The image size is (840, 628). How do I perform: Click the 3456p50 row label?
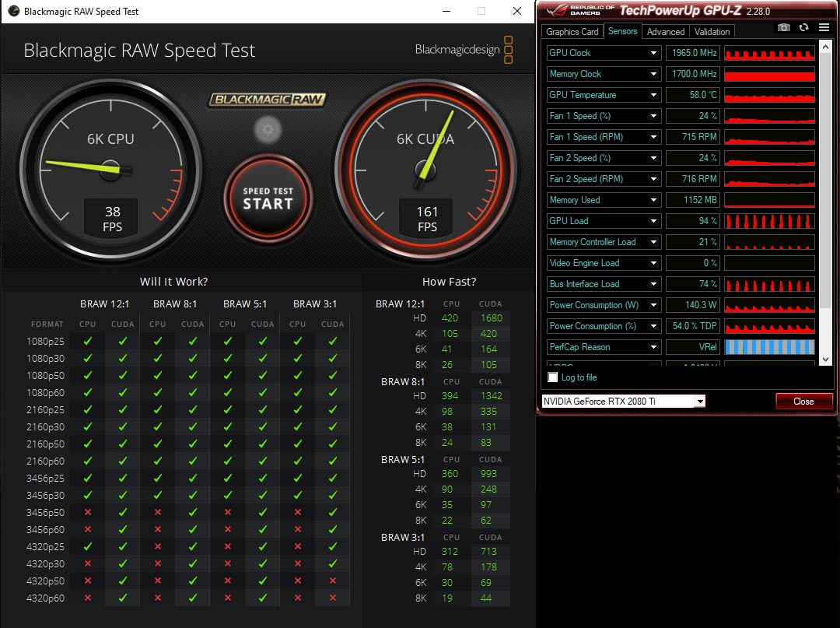click(46, 512)
